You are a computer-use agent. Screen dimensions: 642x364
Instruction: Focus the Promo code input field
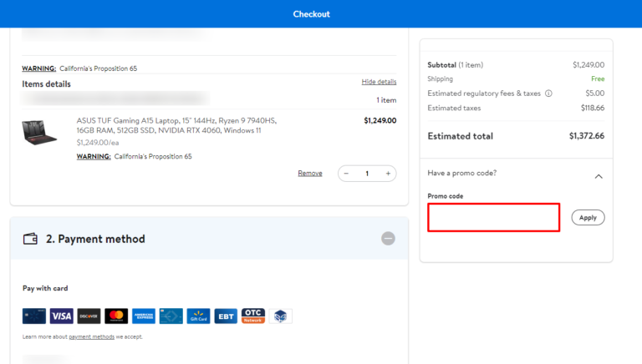tap(494, 218)
